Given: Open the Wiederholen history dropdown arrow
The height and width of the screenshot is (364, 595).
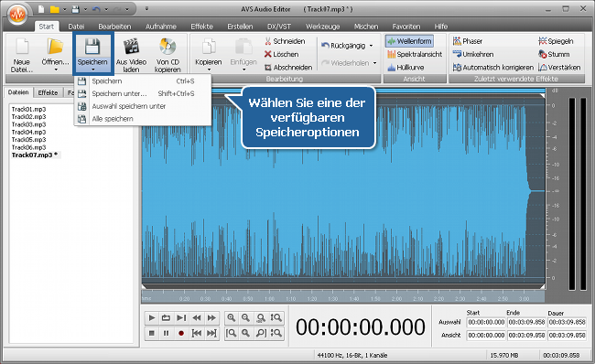Looking at the screenshot, I should (x=375, y=63).
